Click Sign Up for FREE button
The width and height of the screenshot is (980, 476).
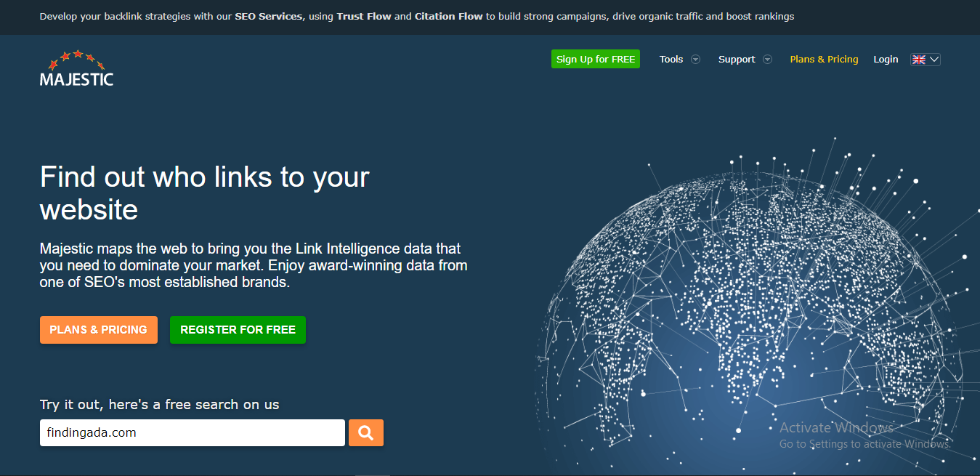tap(596, 60)
